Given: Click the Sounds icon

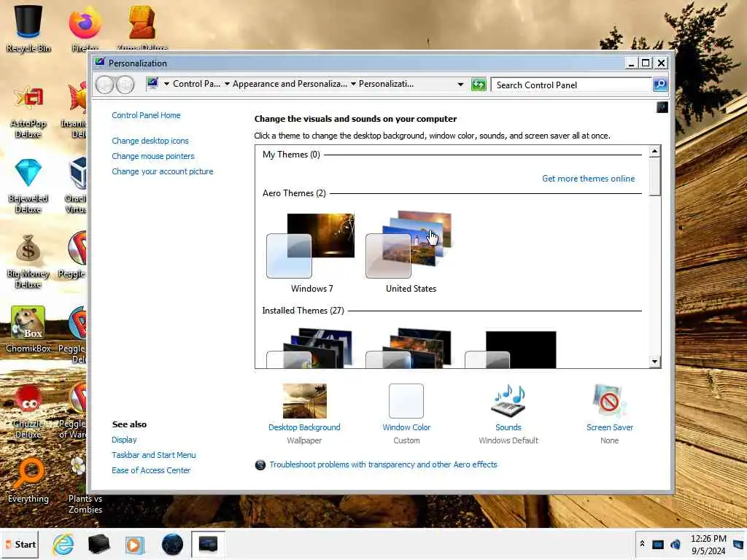Looking at the screenshot, I should click(x=508, y=401).
